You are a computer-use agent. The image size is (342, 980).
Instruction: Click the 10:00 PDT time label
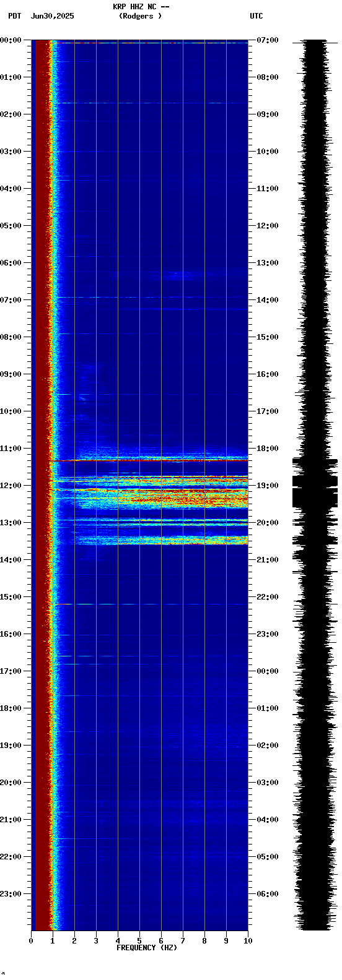coord(11,411)
